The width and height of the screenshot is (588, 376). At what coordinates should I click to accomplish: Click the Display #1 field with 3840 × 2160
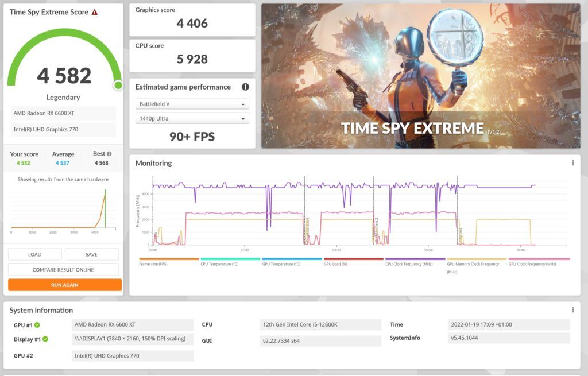click(x=133, y=339)
